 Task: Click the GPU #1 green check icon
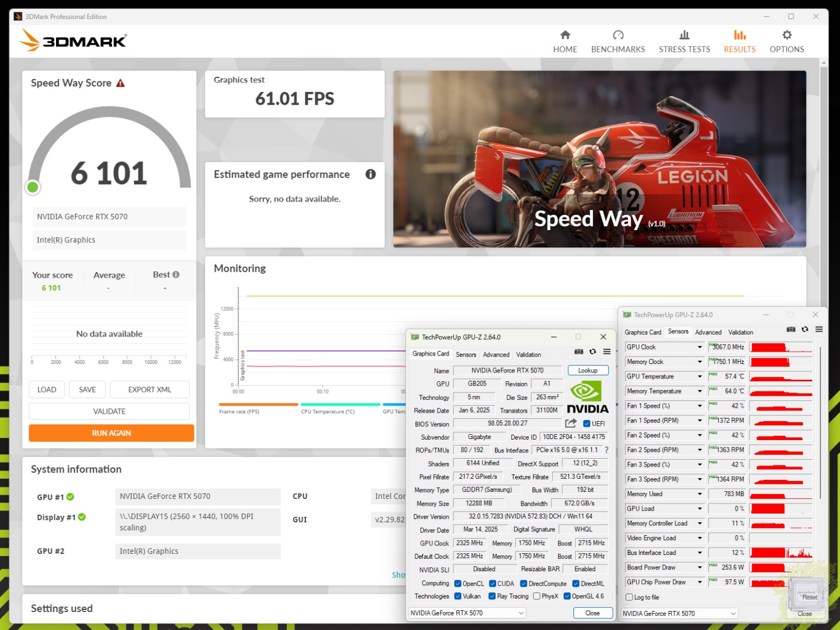71,497
